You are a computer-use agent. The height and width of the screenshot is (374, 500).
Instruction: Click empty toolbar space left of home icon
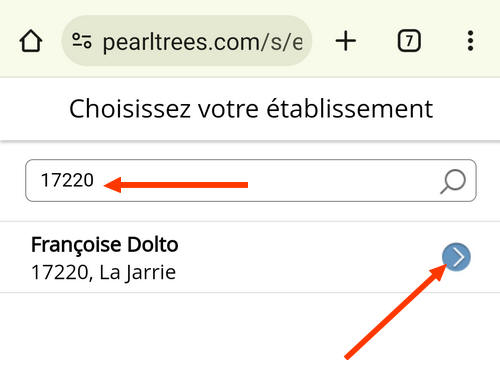point(8,41)
